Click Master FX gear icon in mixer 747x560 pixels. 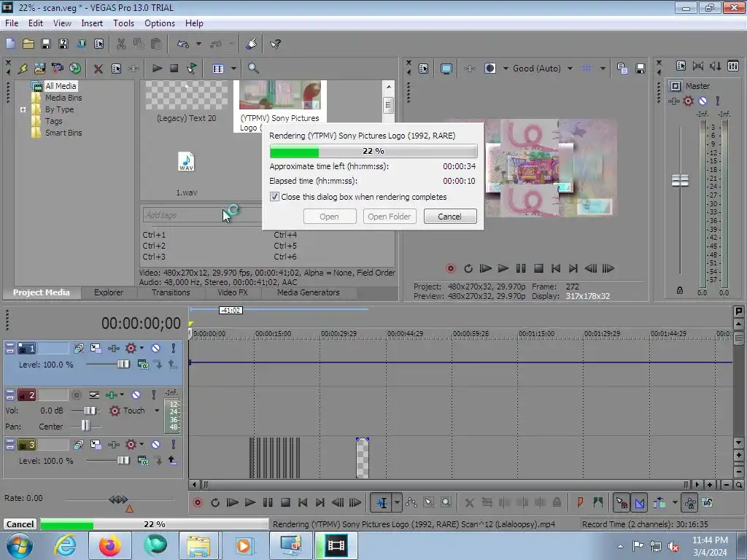click(x=688, y=101)
